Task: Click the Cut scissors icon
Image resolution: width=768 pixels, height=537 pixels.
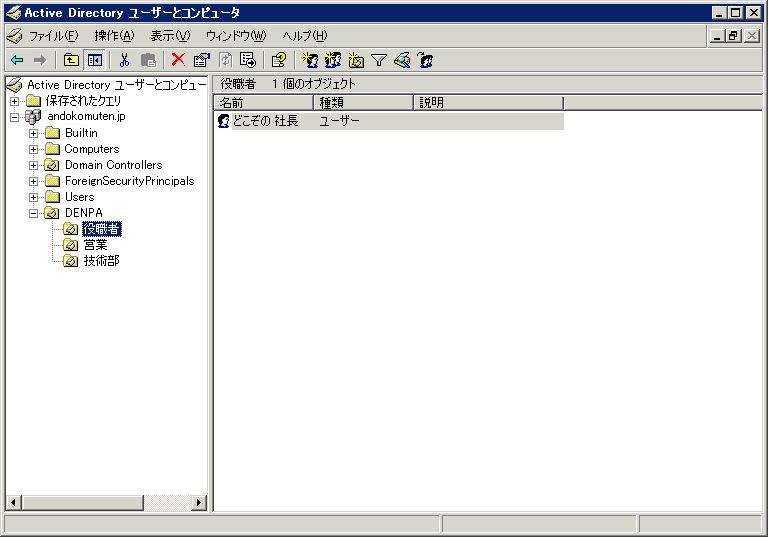Action: tap(124, 60)
